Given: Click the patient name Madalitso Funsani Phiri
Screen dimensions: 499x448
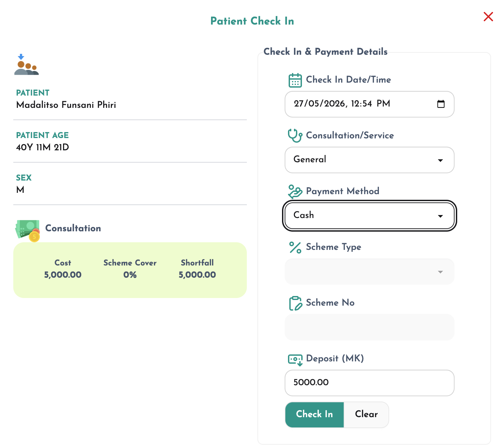Looking at the screenshot, I should [66, 105].
